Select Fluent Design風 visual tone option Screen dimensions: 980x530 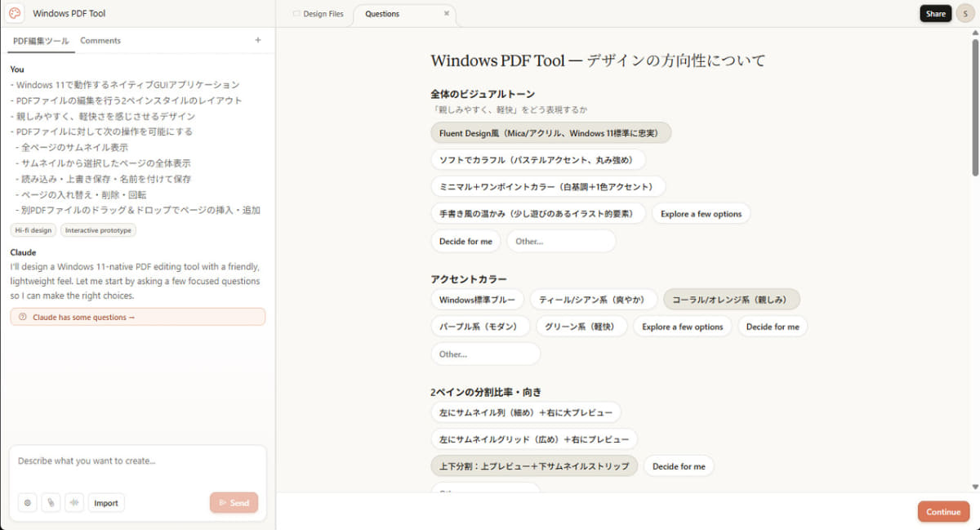point(550,133)
